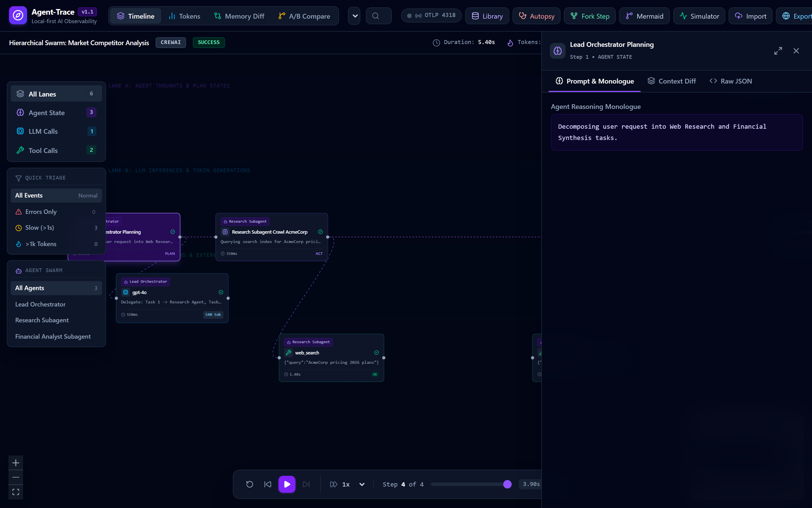The width and height of the screenshot is (812, 508).
Task: Open the search magnifier in the top bar
Action: click(378, 16)
